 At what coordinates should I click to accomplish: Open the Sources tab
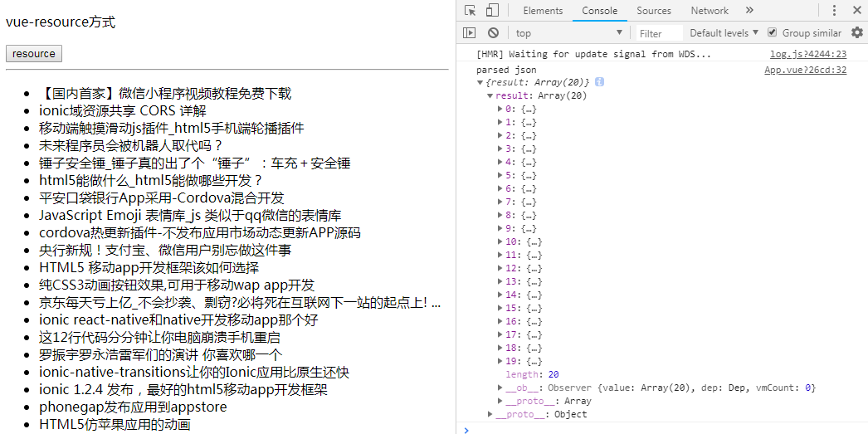pyautogui.click(x=654, y=11)
